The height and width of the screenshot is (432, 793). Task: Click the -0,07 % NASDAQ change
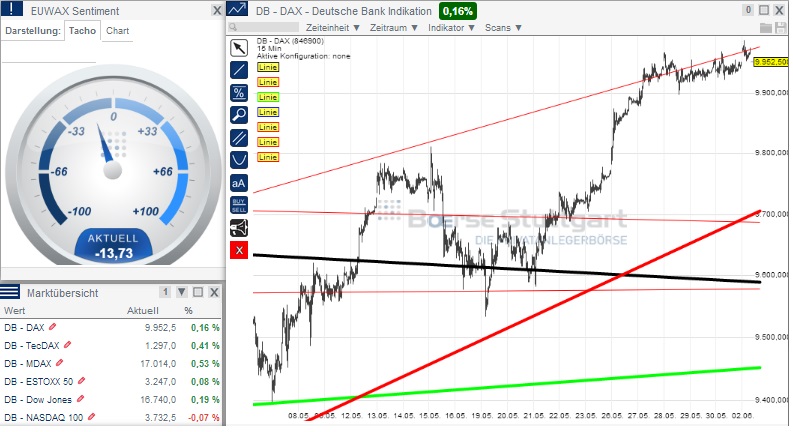pos(204,418)
